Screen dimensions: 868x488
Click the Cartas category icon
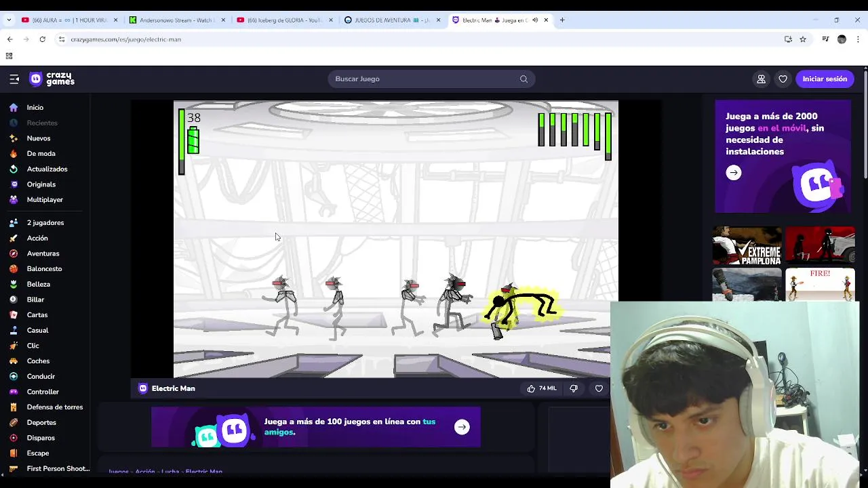(x=14, y=315)
